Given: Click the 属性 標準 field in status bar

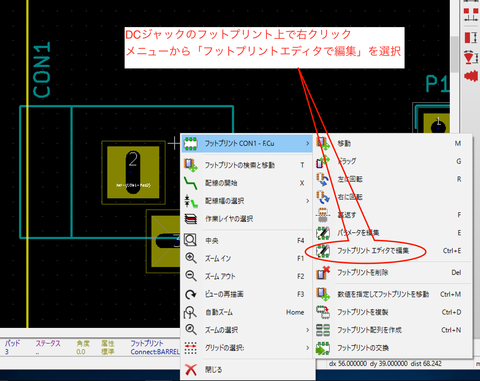Looking at the screenshot, I should (108, 347).
